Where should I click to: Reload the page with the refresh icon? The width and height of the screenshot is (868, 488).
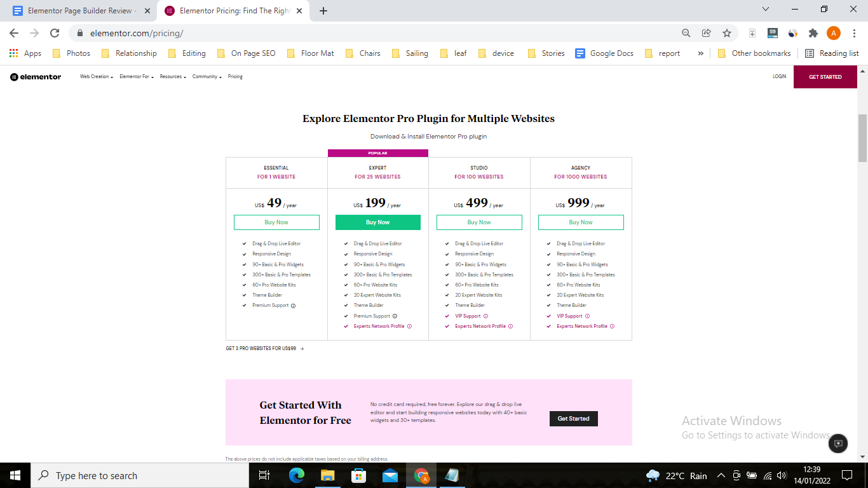(55, 33)
